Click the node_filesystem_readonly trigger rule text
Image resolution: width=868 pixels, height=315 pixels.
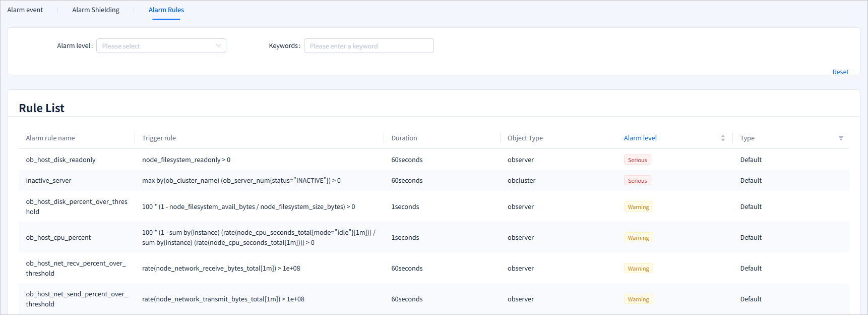(186, 160)
